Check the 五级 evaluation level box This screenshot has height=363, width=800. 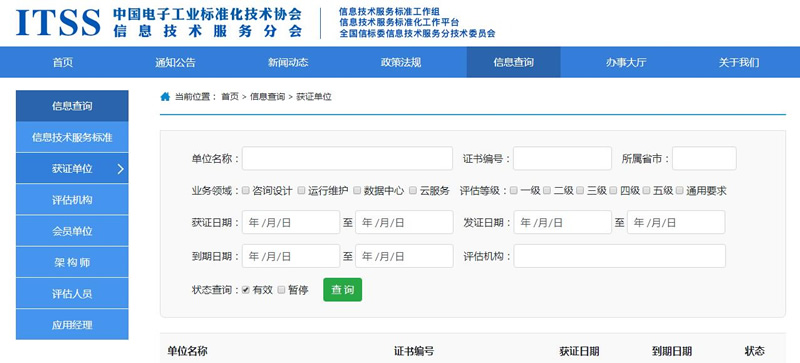coord(646,190)
